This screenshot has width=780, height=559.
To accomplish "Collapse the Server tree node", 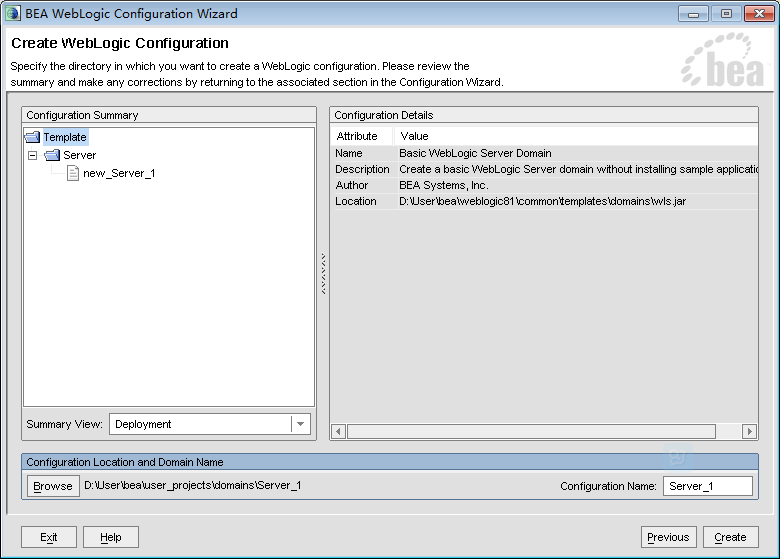I will pyautogui.click(x=32, y=155).
